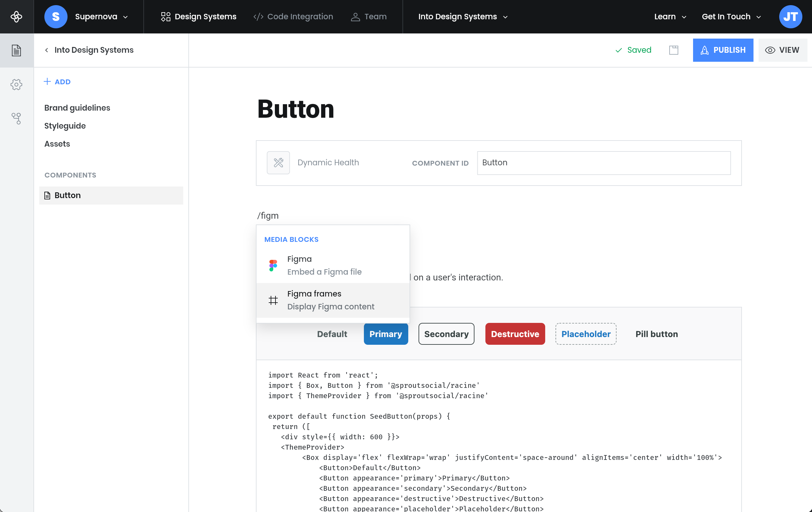This screenshot has width=812, height=512.
Task: Click the Figma logo icon in menu
Action: (273, 265)
